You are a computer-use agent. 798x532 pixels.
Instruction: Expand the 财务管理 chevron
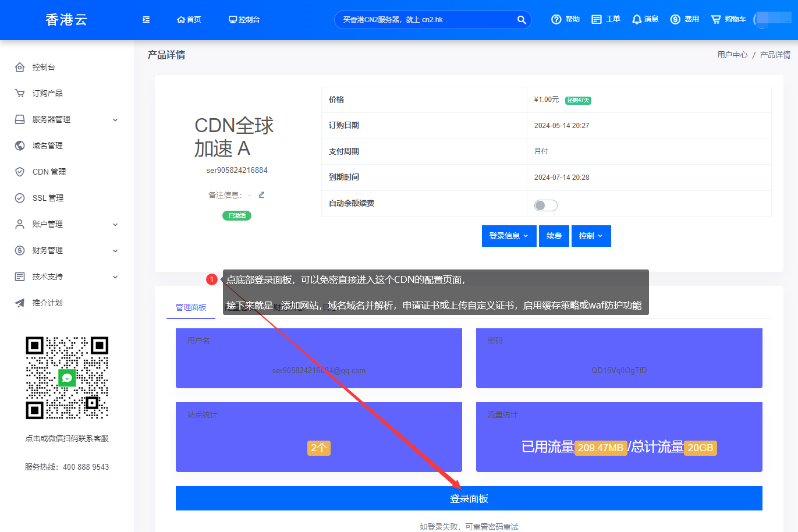pyautogui.click(x=115, y=251)
